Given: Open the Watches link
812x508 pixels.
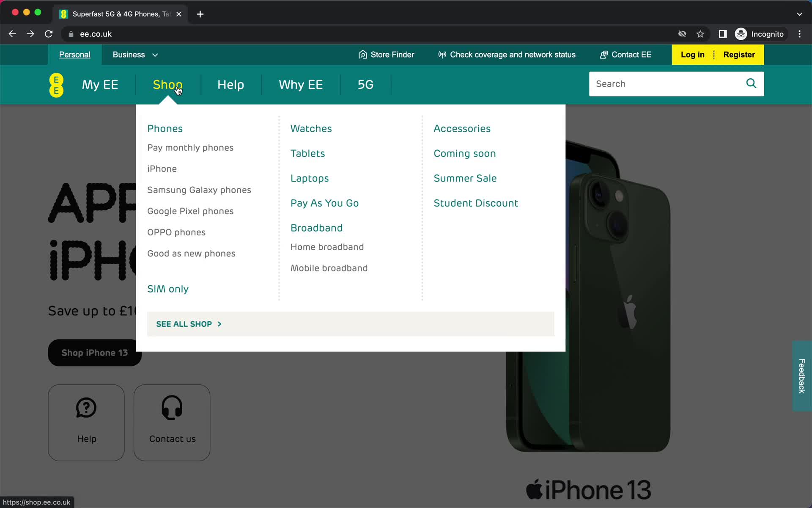Looking at the screenshot, I should pyautogui.click(x=311, y=129).
